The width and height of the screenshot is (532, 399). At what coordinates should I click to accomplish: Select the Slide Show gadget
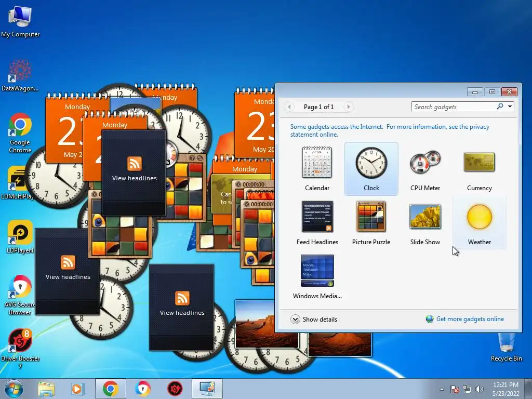(x=425, y=217)
